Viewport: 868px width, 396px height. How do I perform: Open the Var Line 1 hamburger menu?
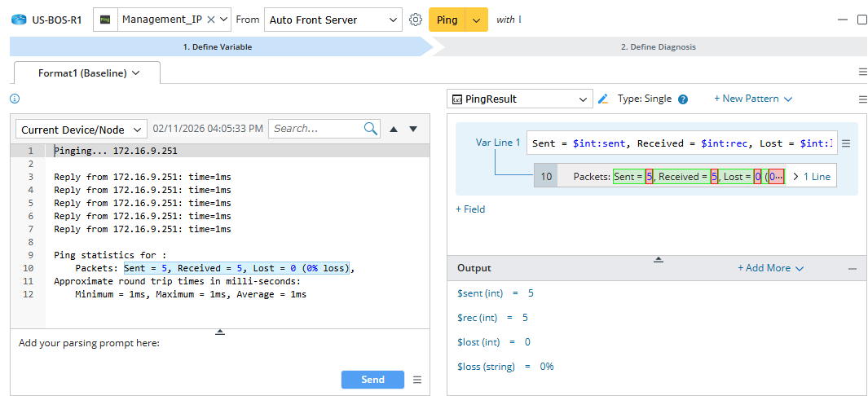846,143
